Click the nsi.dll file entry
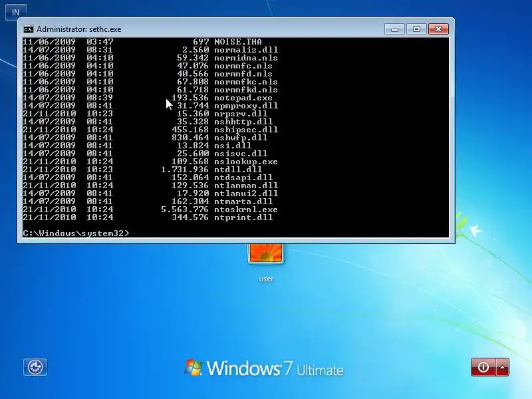Screen dimensions: 532x399 (233, 146)
